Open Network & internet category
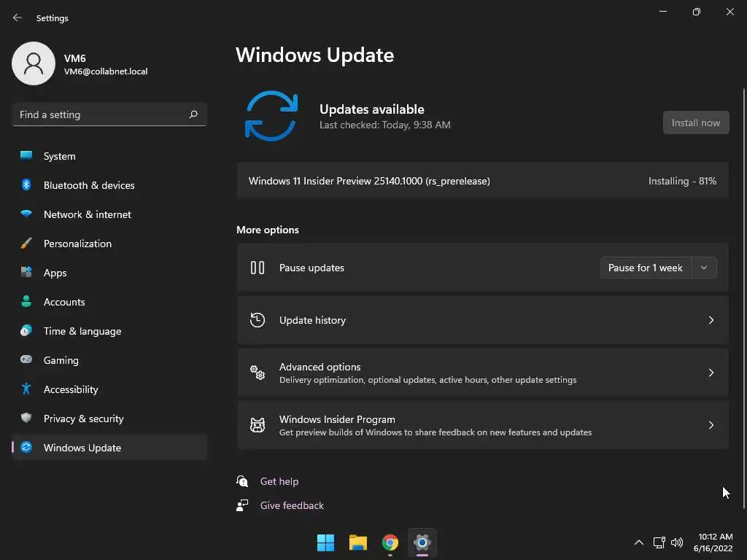 (109, 214)
